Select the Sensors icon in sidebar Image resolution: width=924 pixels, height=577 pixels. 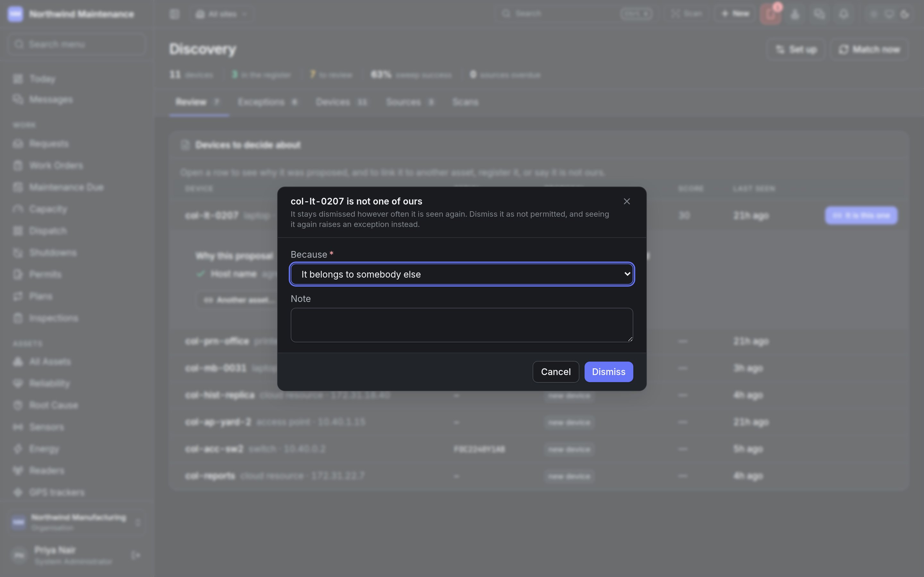[x=18, y=427]
